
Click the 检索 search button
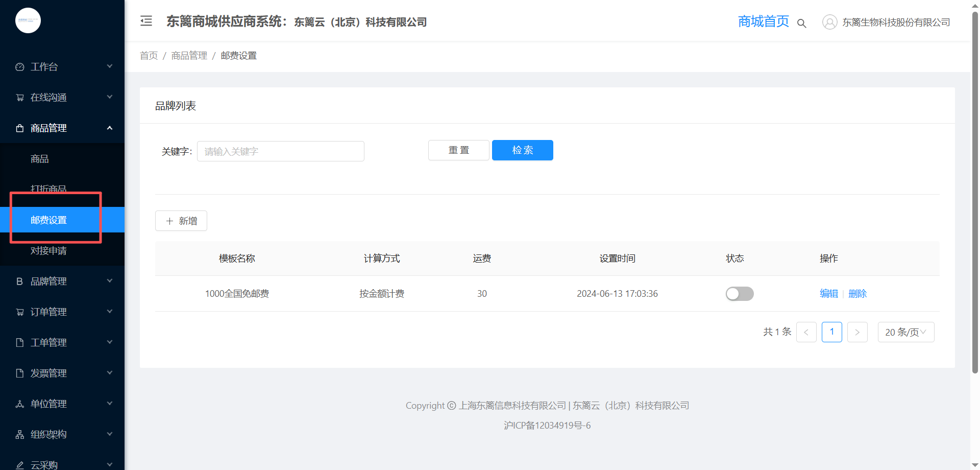[x=523, y=150]
